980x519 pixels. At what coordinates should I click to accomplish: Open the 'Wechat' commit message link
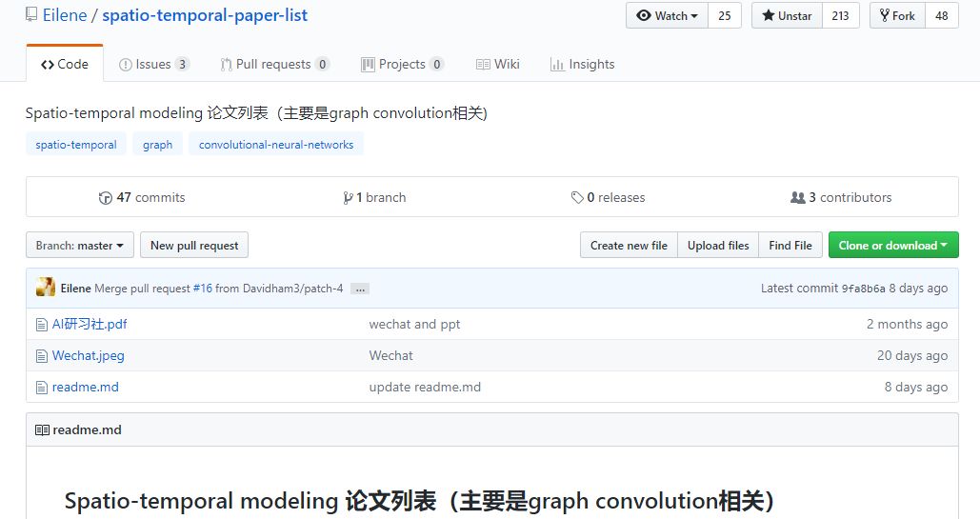tap(390, 355)
